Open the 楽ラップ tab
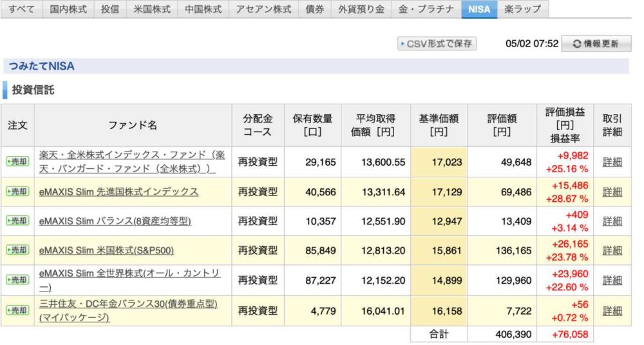 pos(522,9)
